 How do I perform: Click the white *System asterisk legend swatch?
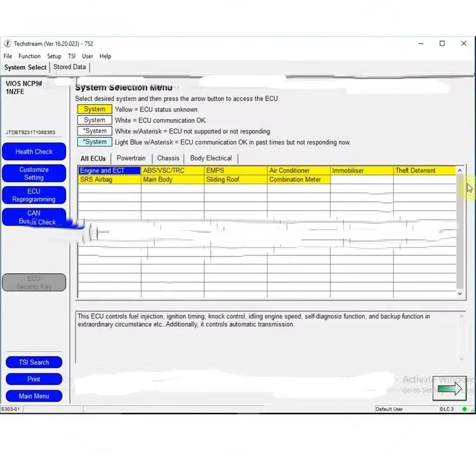pyautogui.click(x=95, y=131)
